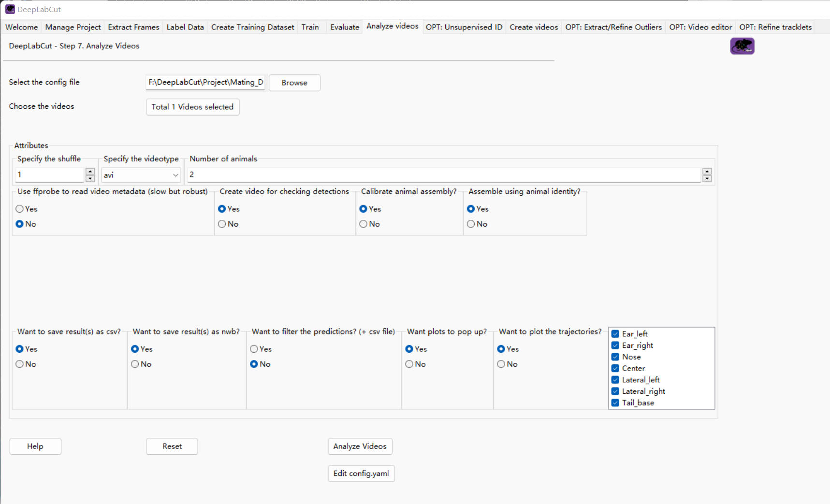Select Yes for calibrating animal assembly

(363, 209)
